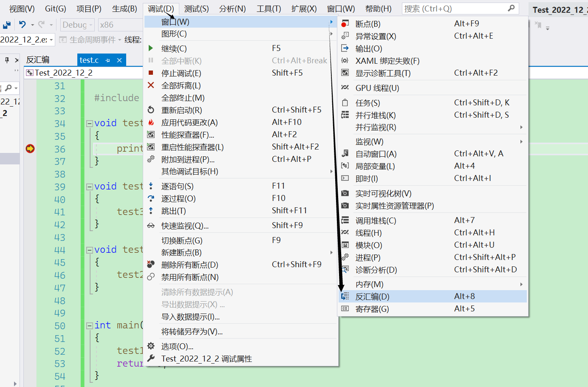The image size is (588, 387).
Task: Expand Other Debug Targets (其他调试目标) submenu
Action: [240, 172]
